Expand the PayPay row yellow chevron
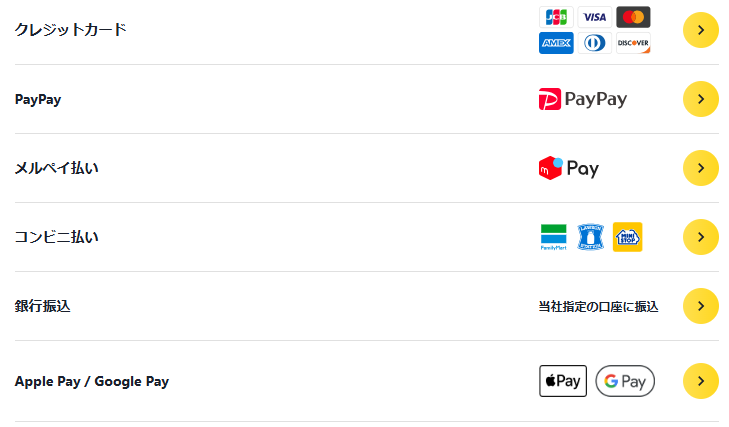Viewport: 729px width, 427px height. [x=701, y=99]
